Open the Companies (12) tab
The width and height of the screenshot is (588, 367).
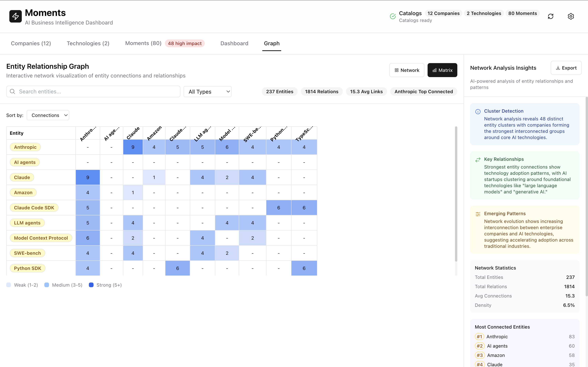point(31,43)
